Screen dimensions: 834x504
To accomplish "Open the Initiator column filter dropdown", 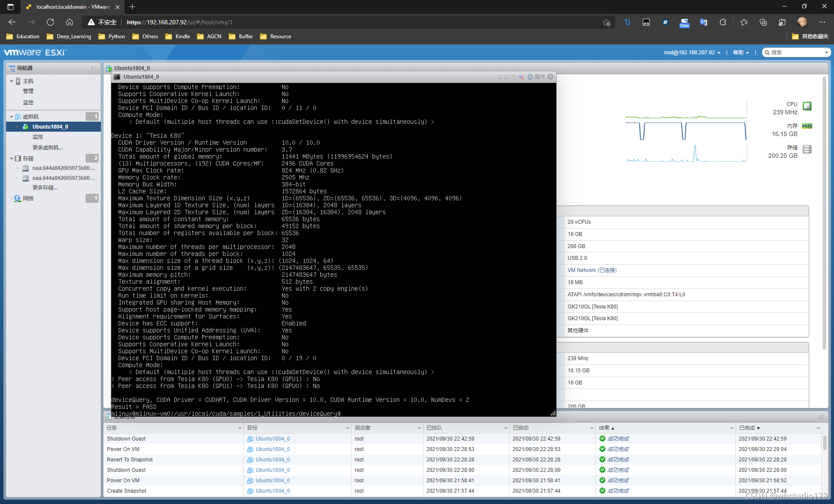I will pyautogui.click(x=419, y=428).
